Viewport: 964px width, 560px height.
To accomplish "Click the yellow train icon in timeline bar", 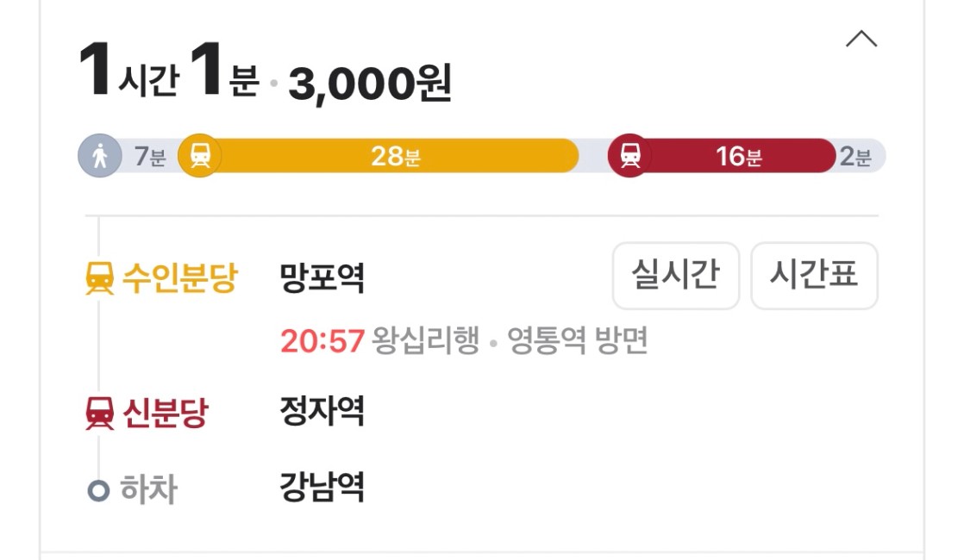I will coord(200,155).
